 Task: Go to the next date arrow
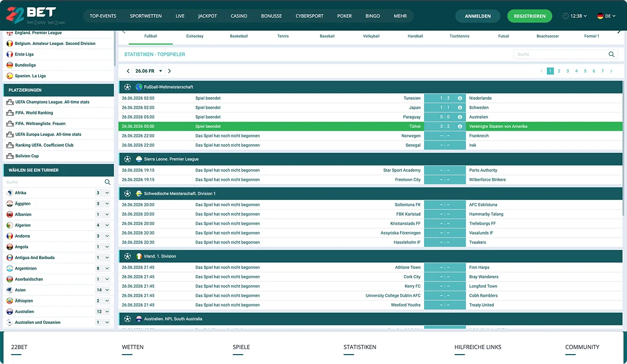click(x=169, y=71)
